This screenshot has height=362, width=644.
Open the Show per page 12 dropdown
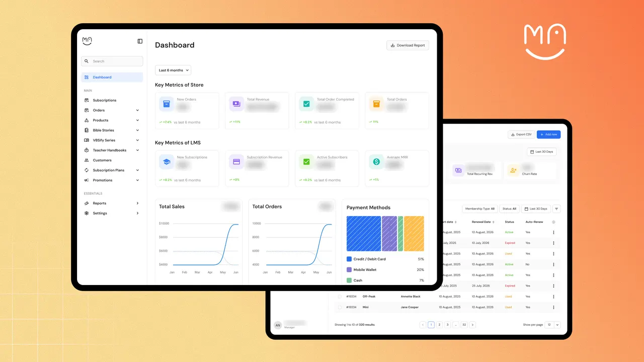point(553,325)
